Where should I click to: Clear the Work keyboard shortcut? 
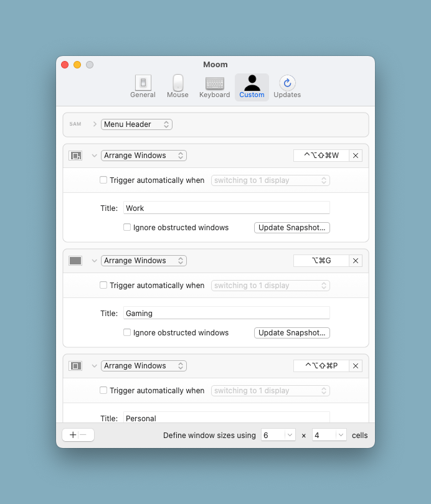[356, 156]
